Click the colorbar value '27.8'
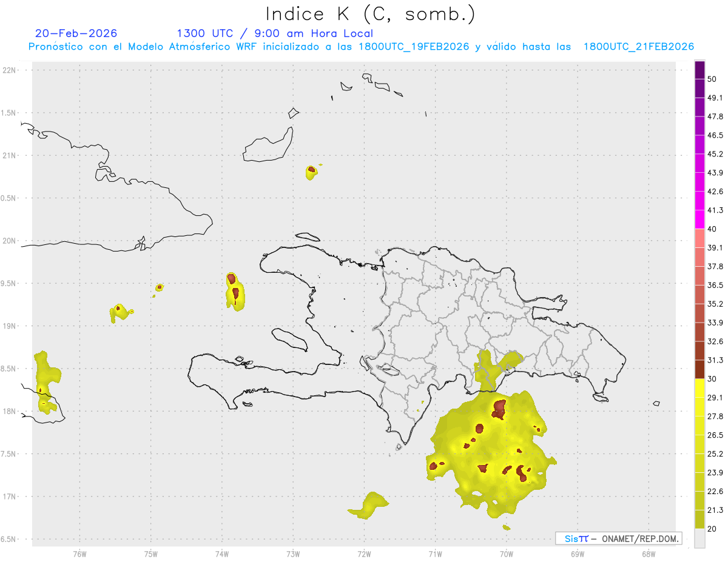 tap(715, 416)
